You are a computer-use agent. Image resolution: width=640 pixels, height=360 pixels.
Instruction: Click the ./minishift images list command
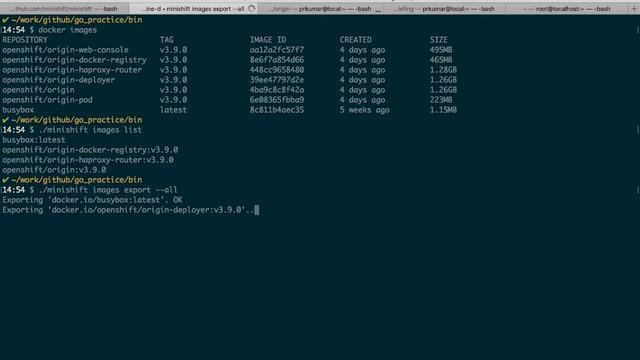point(90,130)
